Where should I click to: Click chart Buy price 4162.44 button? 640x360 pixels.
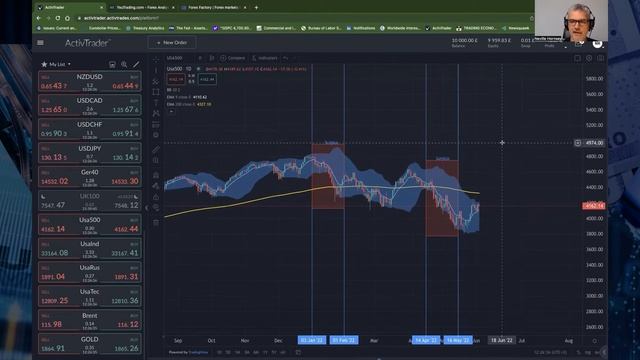207,79
